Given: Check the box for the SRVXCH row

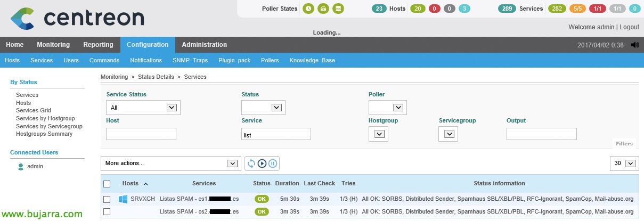Looking at the screenshot, I should [x=107, y=199].
